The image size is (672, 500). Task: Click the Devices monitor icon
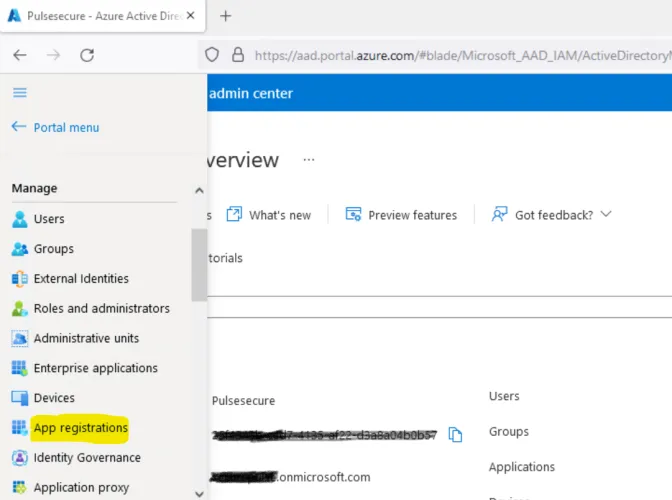point(19,398)
